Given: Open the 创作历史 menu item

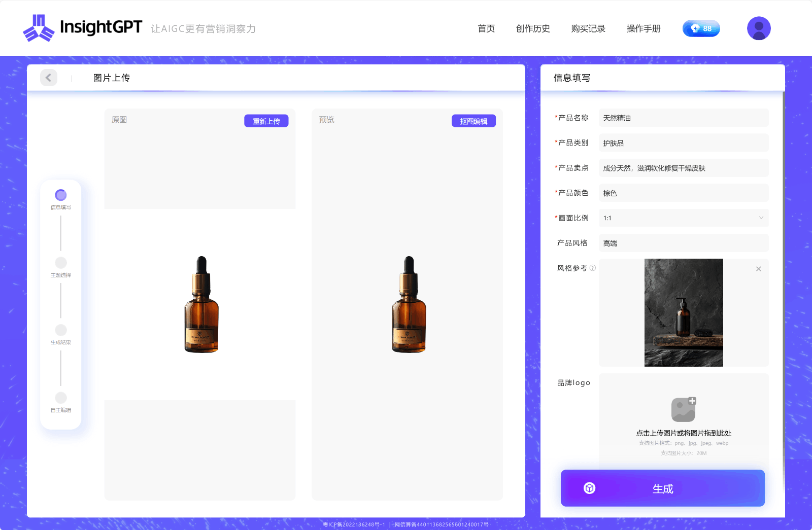Looking at the screenshot, I should coord(533,28).
